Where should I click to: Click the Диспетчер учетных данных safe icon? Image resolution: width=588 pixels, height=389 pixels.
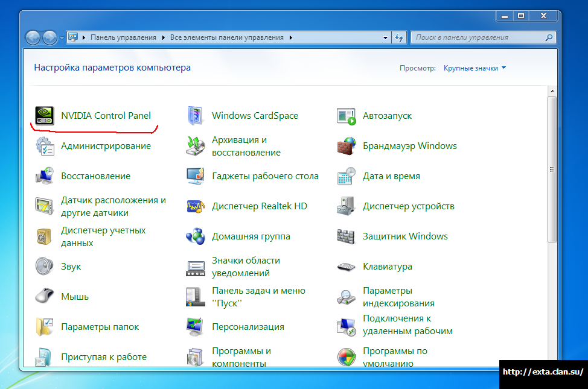pyautogui.click(x=44, y=236)
